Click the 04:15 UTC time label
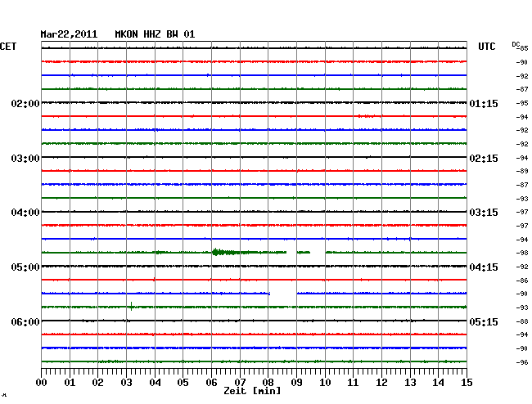This screenshot has height=404, width=532. (x=484, y=267)
